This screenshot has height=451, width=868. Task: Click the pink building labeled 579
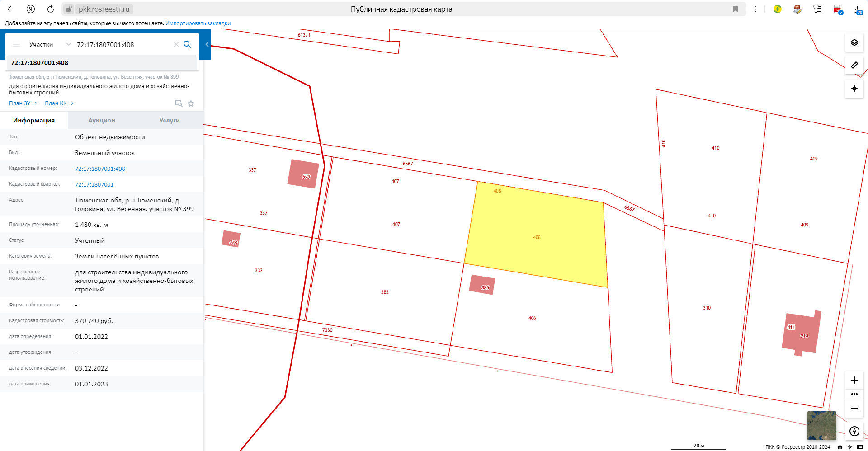click(303, 174)
